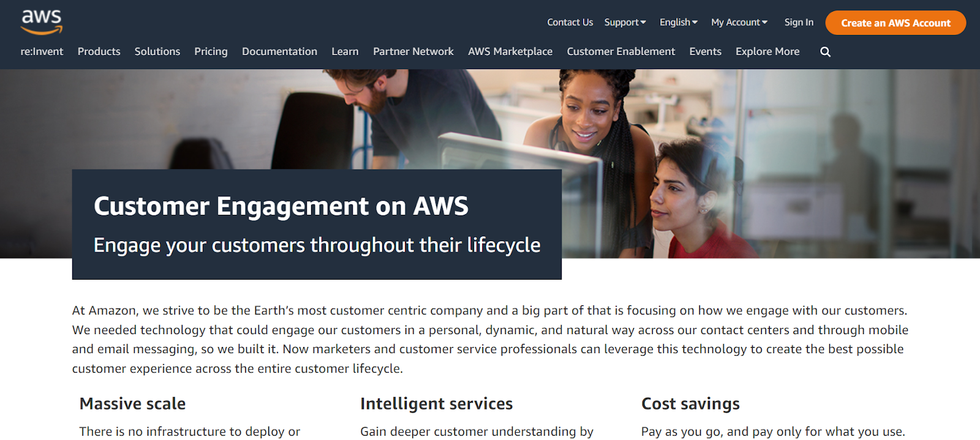The image size is (980, 440).
Task: Follow the Sign In link
Action: click(799, 22)
